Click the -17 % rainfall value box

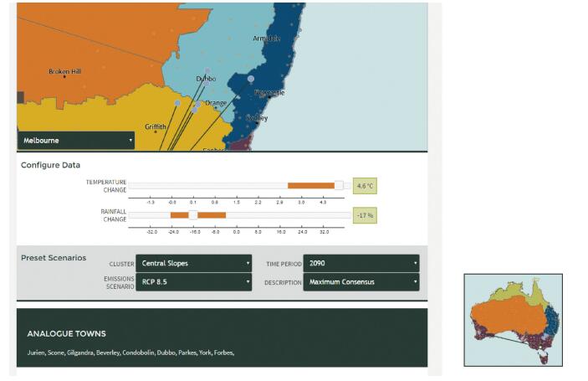pos(365,215)
